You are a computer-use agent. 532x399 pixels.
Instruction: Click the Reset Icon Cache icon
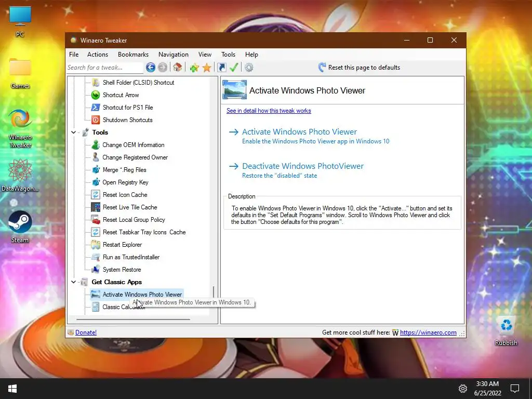point(96,195)
